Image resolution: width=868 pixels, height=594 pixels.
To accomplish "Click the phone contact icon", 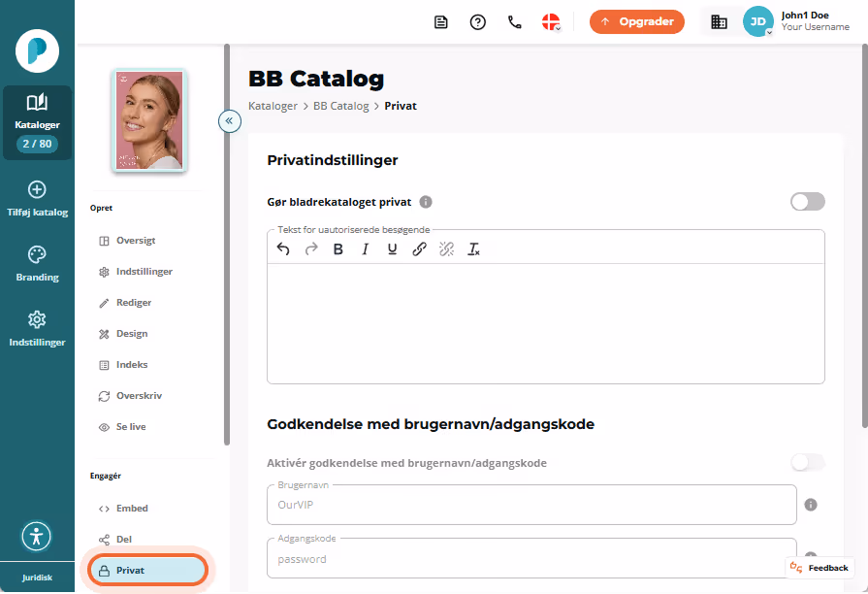I will click(x=515, y=22).
